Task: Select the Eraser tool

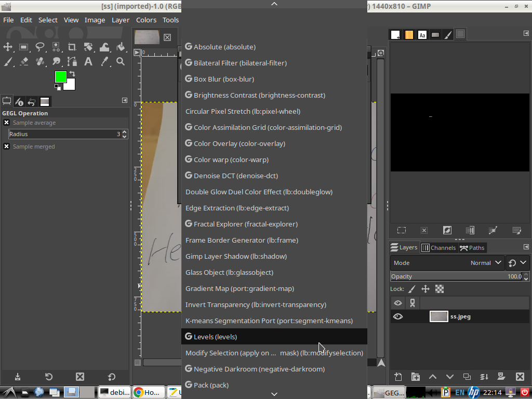Action: tap(24, 61)
